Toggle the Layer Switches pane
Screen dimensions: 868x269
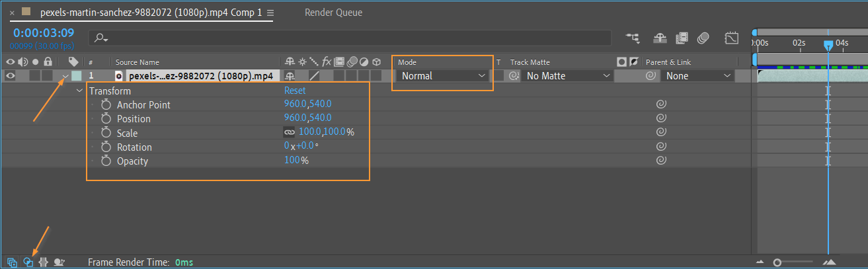pos(13,262)
